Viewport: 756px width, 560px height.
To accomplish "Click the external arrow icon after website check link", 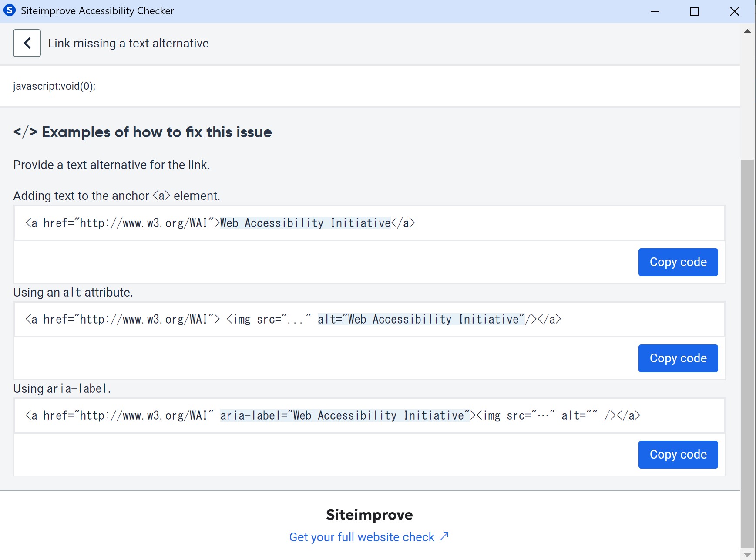I will tap(444, 536).
